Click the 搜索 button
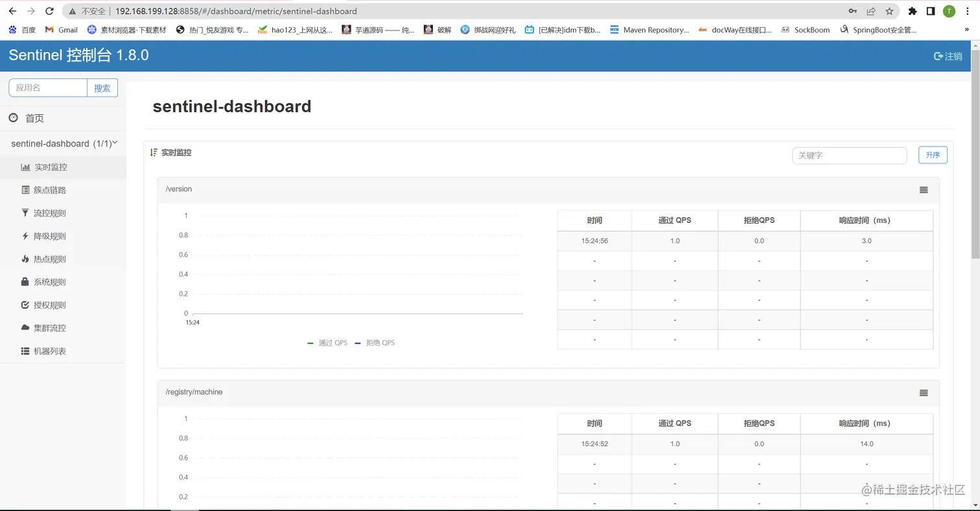980x511 pixels. pyautogui.click(x=102, y=88)
